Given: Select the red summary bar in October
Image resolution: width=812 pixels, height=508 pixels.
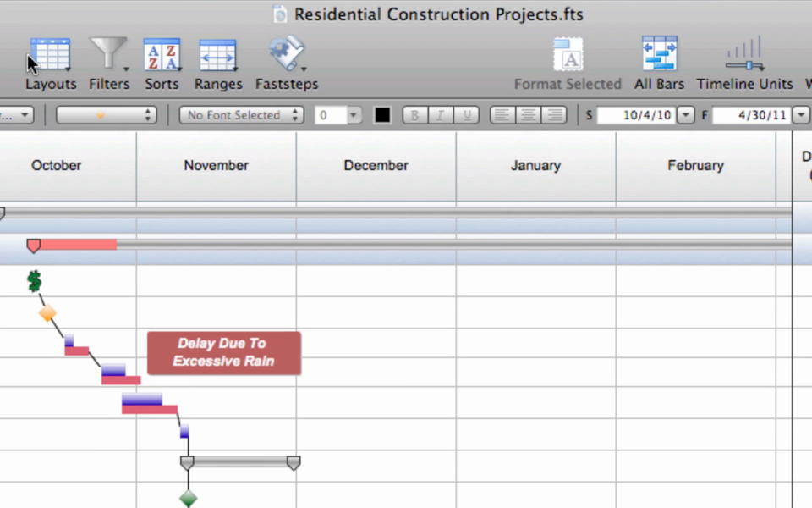Looking at the screenshot, I should (x=73, y=245).
